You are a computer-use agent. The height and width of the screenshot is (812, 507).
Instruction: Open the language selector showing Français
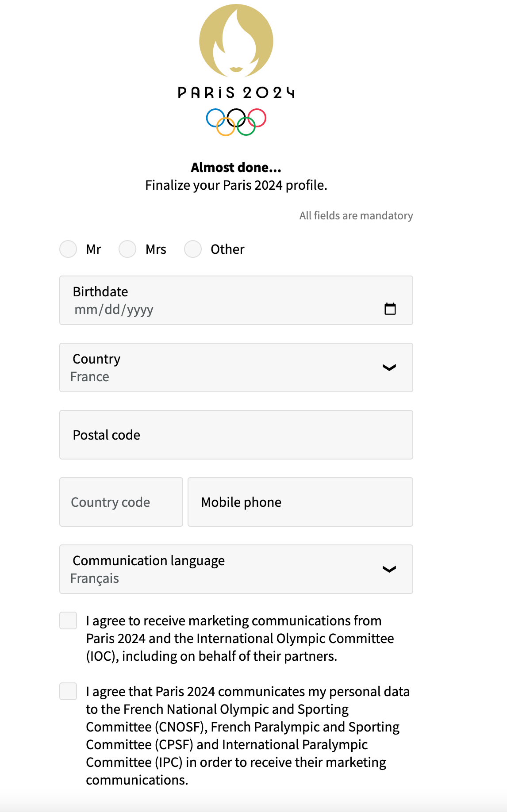pos(221,570)
